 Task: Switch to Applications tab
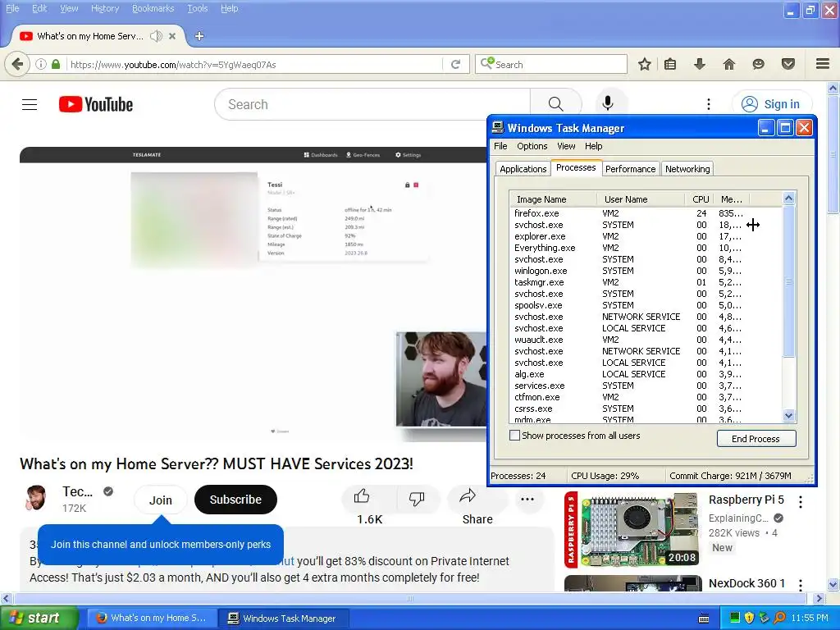point(523,169)
